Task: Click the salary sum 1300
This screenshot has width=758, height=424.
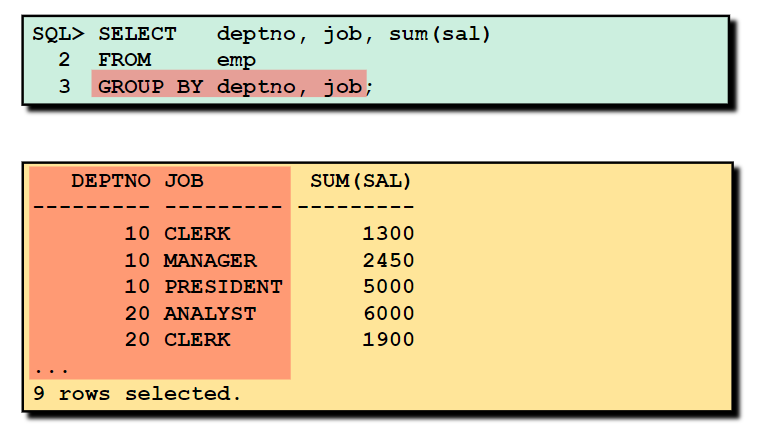Action: tap(388, 234)
